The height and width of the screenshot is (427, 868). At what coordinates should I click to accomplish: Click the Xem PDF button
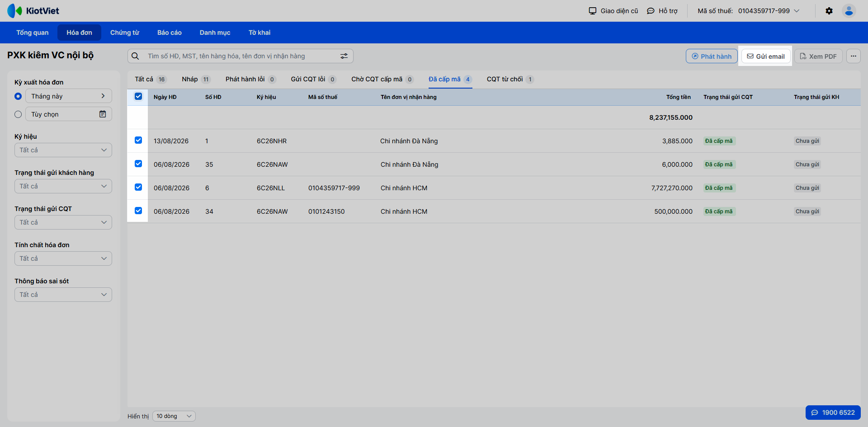(x=818, y=56)
